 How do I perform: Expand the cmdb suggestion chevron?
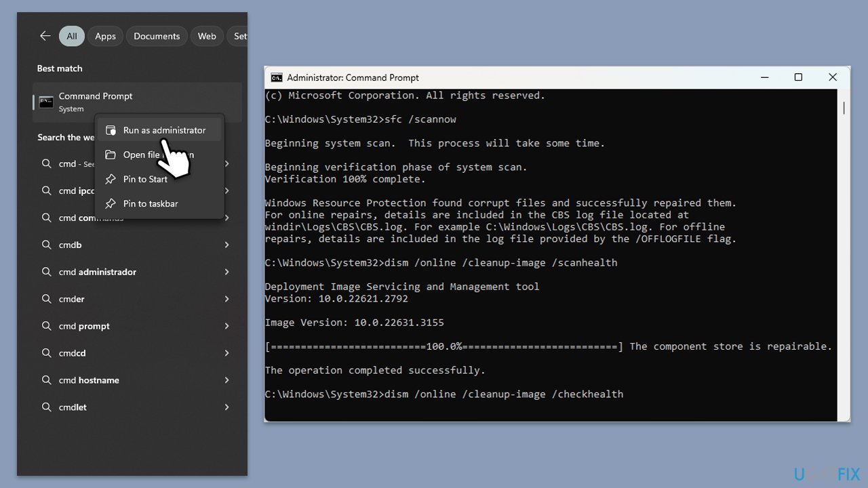227,245
